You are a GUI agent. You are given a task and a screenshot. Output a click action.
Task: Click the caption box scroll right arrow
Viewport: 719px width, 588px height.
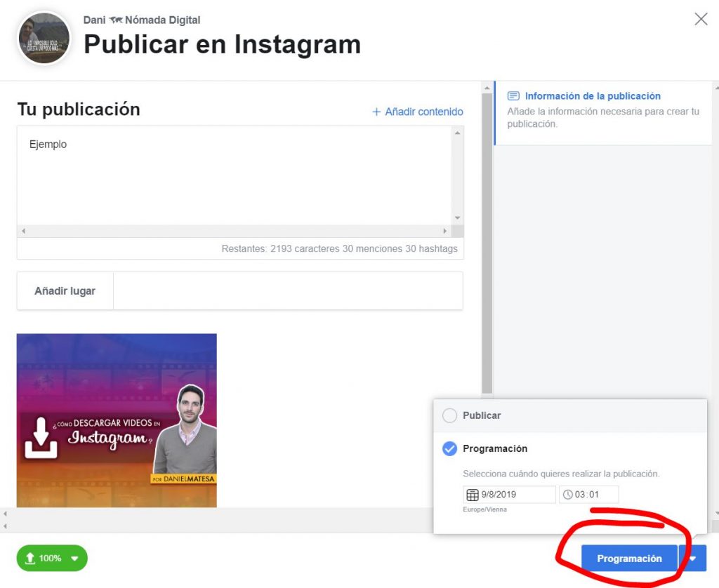point(444,231)
